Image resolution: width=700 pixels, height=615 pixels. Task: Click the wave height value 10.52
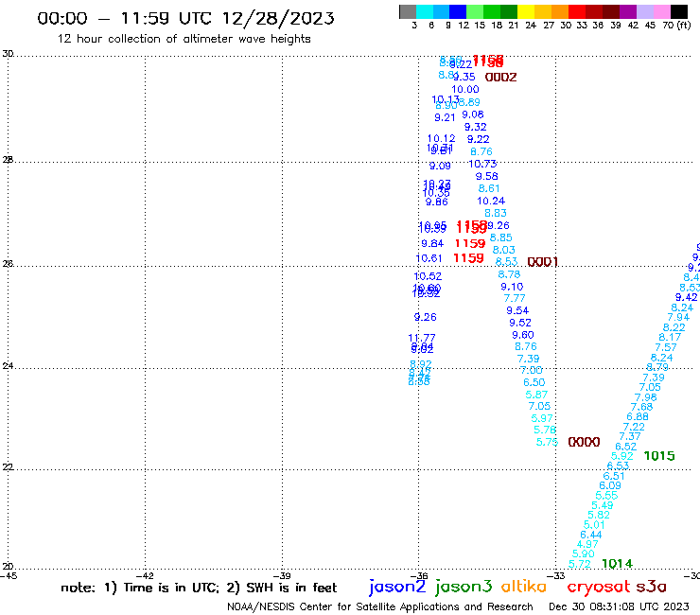[x=428, y=276]
